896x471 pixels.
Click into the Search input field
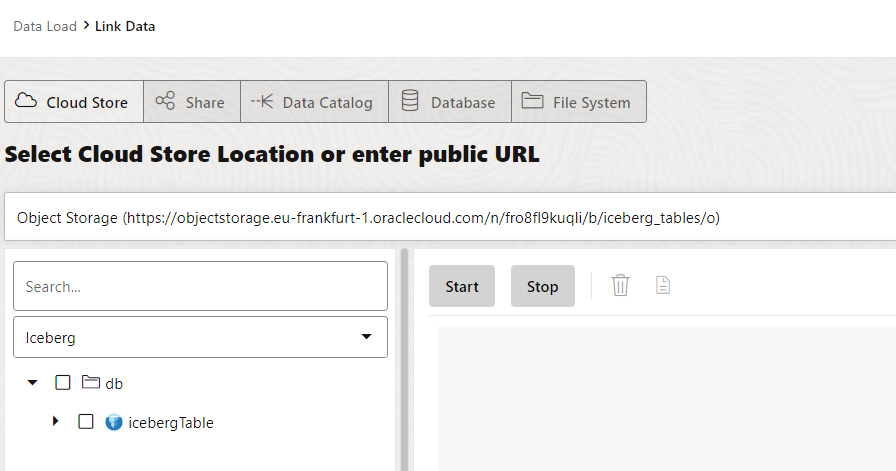pos(200,286)
